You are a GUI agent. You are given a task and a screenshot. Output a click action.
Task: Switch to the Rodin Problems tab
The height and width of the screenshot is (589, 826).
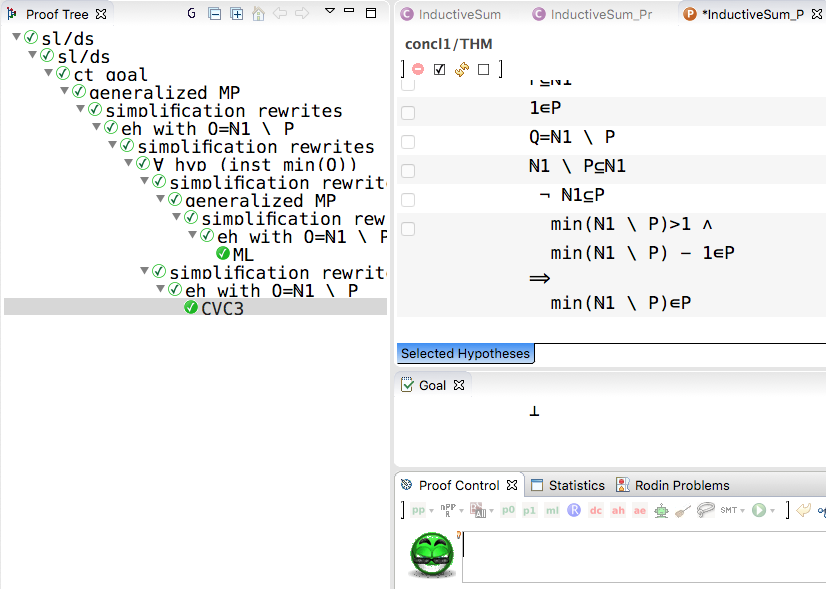point(680,485)
